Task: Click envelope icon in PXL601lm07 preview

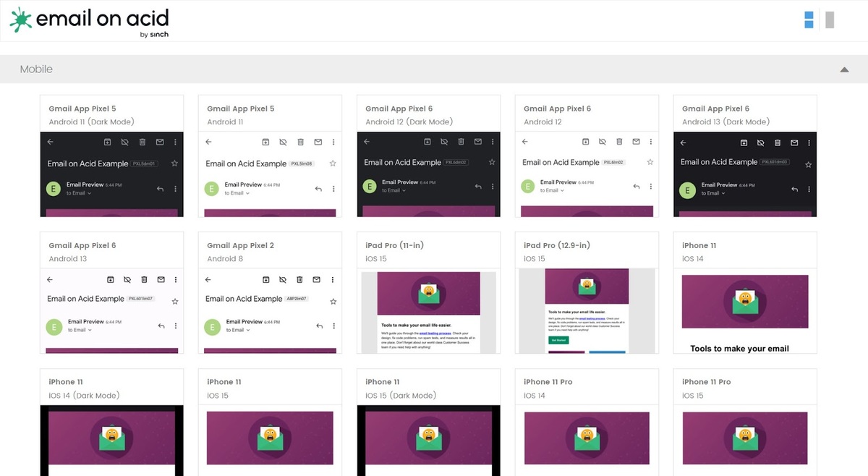Action: tap(162, 279)
